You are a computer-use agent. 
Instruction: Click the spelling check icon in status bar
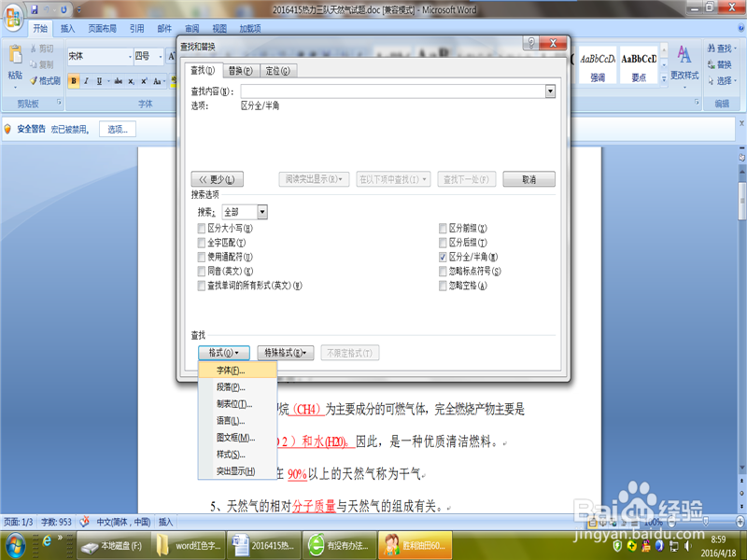point(84,522)
